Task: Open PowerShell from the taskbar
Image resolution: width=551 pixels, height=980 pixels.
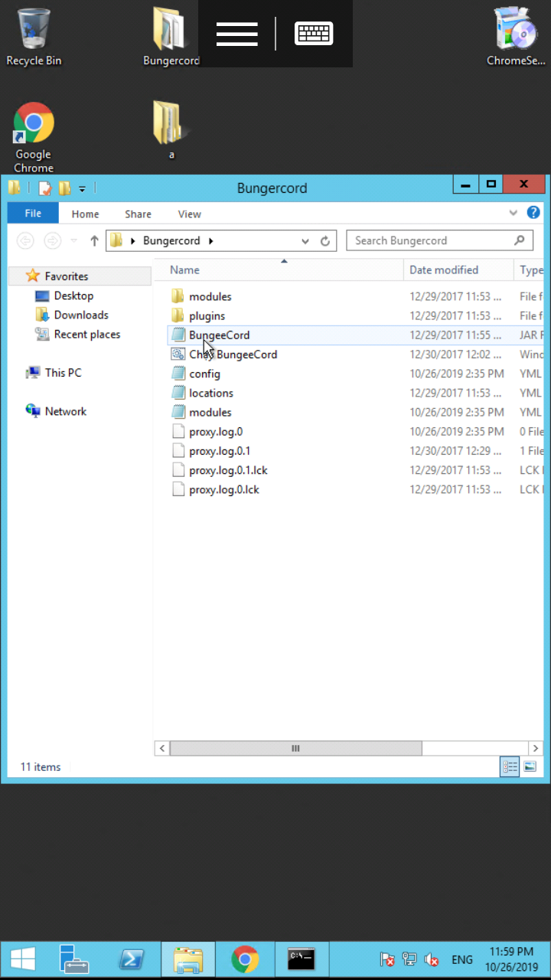Action: coord(132,959)
